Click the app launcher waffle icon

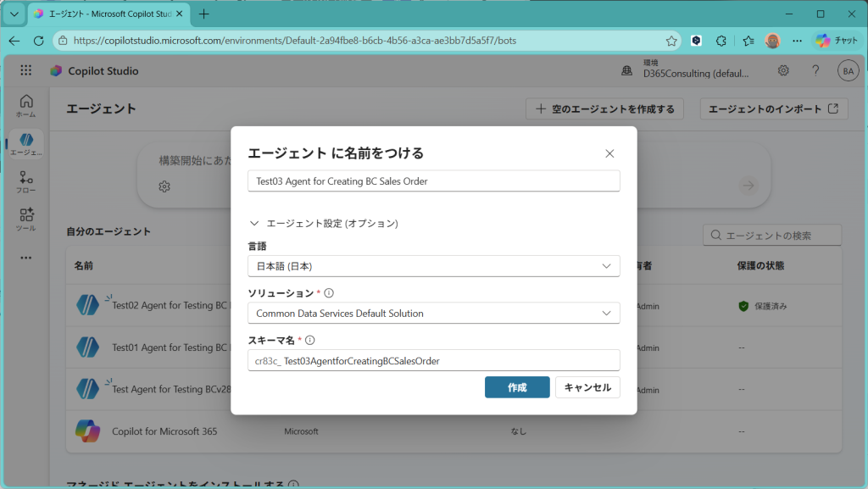(26, 71)
